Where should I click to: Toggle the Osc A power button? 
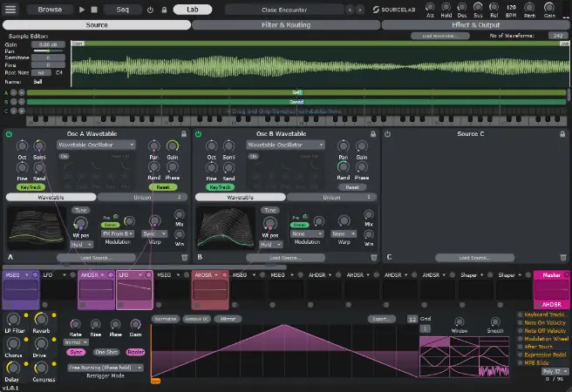pyautogui.click(x=9, y=134)
